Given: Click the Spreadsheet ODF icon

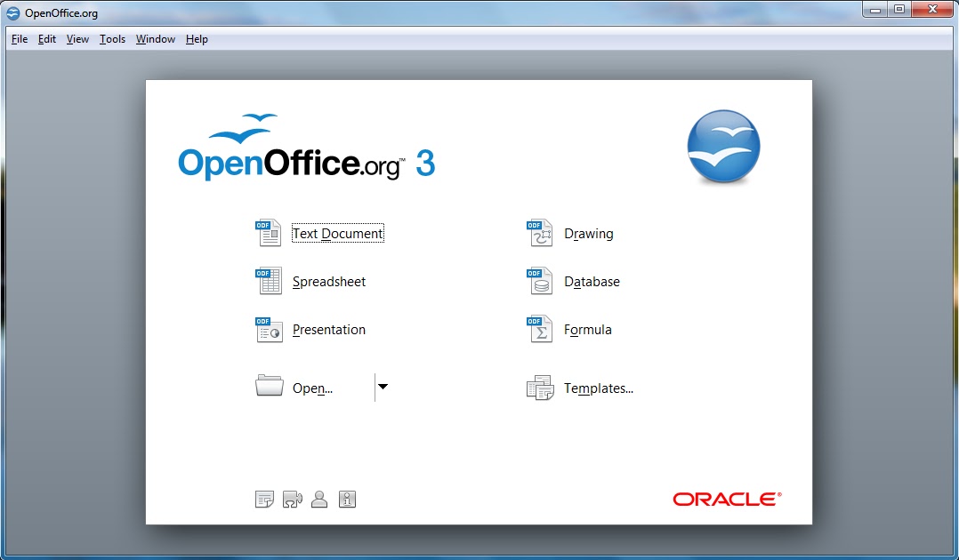Looking at the screenshot, I should click(x=269, y=281).
